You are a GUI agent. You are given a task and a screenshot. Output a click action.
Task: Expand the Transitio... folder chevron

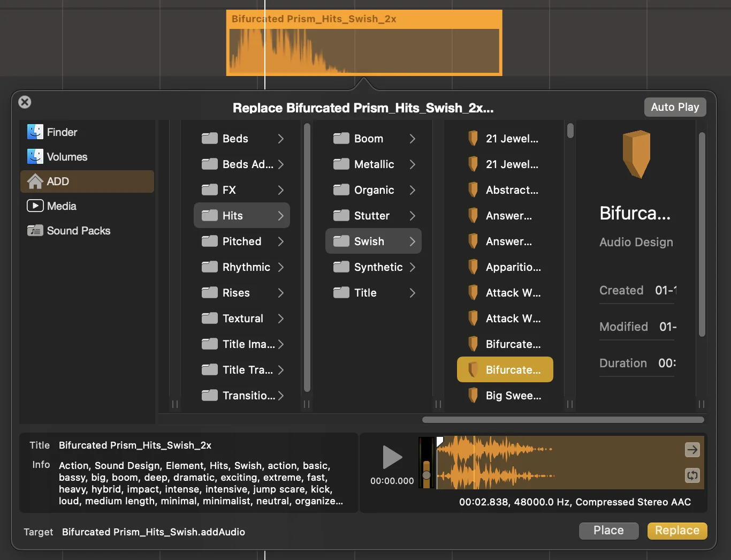click(x=281, y=396)
